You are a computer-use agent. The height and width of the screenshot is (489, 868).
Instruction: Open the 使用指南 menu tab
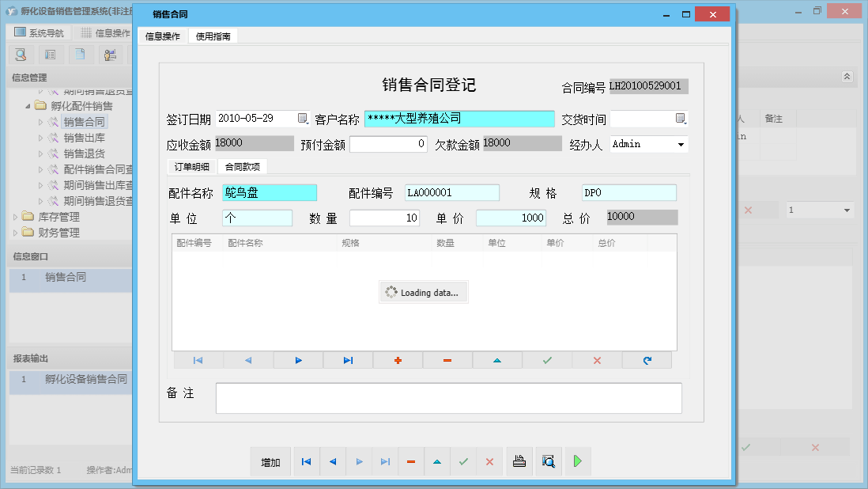click(212, 35)
